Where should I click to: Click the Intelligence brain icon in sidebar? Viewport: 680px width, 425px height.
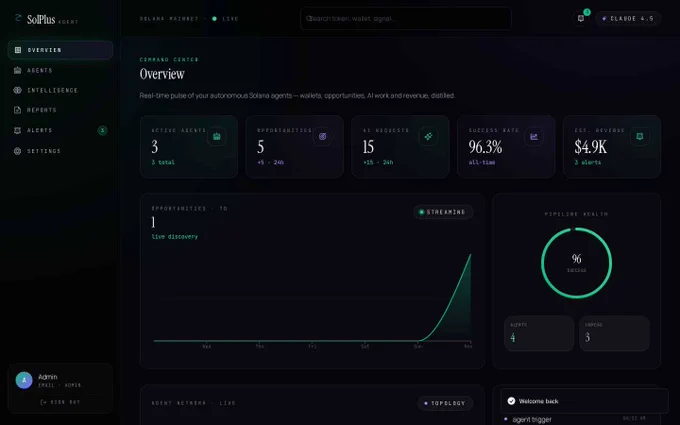coord(17,90)
